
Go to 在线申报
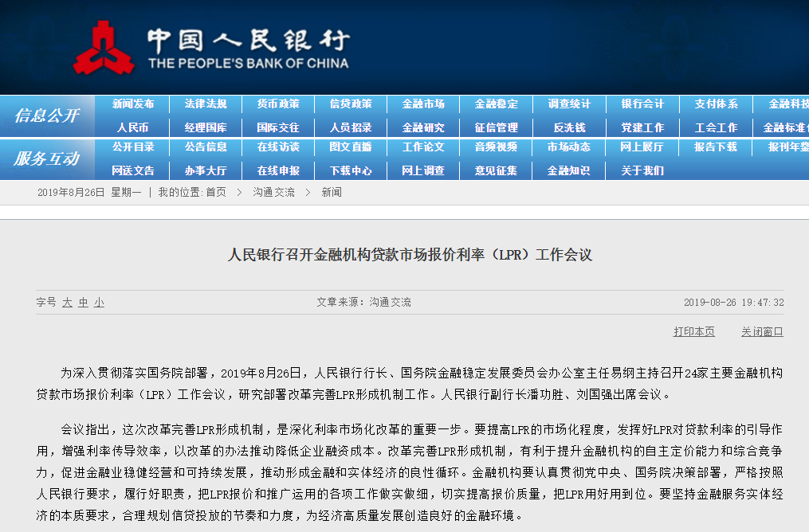(x=279, y=170)
